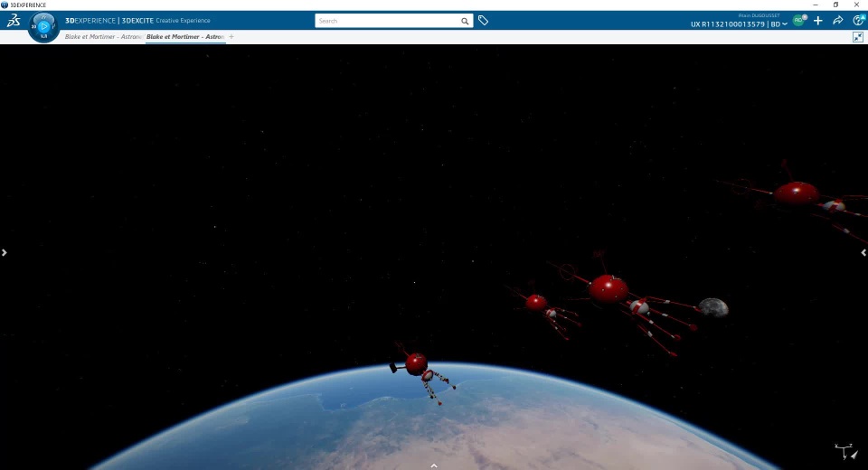Viewport: 868px width, 470px height.
Task: Switch to active Blake et Mortimer tab
Action: pyautogui.click(x=185, y=36)
